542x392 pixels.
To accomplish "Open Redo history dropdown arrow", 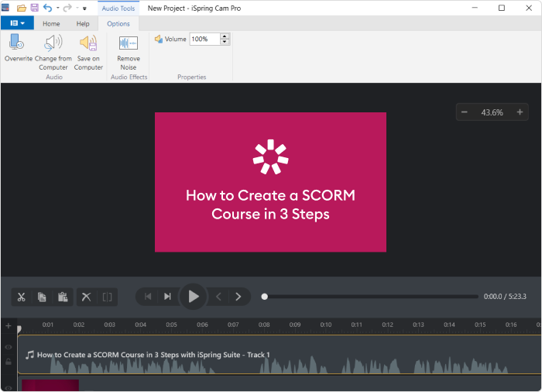I will pyautogui.click(x=77, y=8).
